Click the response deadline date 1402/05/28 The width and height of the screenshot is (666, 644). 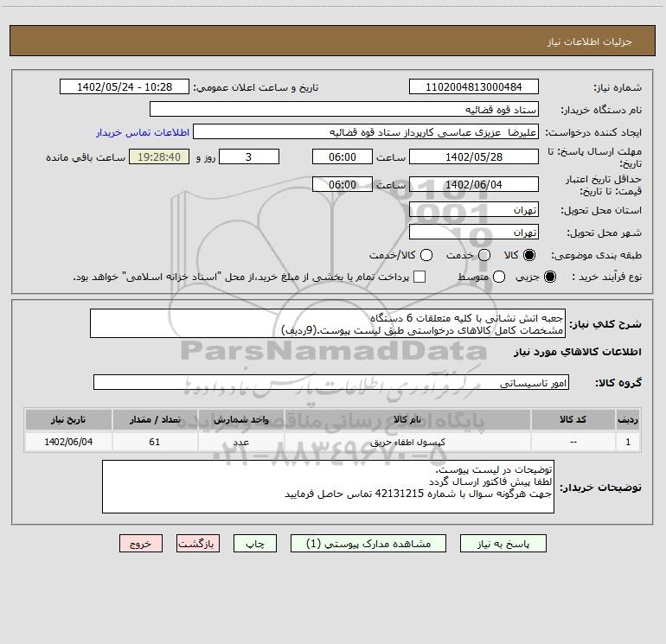click(474, 156)
